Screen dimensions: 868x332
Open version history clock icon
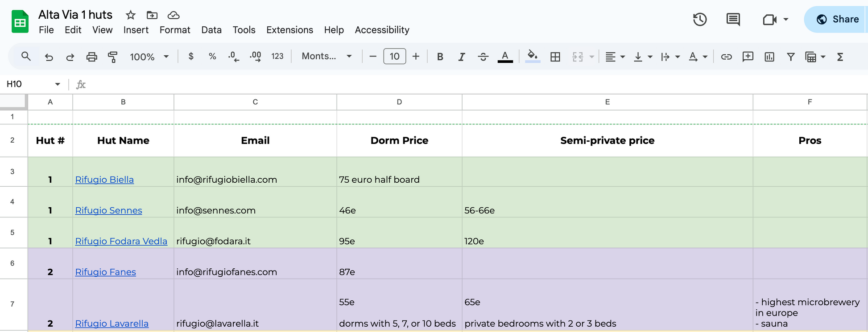click(x=699, y=20)
